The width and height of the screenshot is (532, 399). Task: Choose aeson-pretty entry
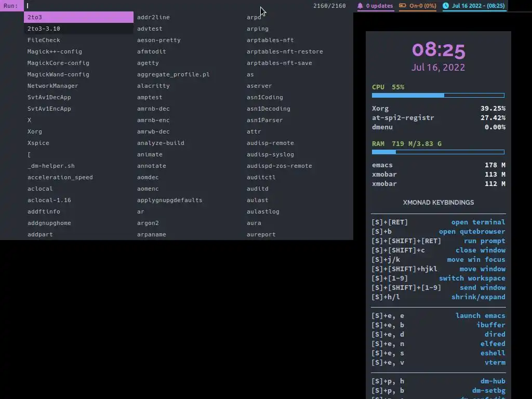tap(159, 40)
